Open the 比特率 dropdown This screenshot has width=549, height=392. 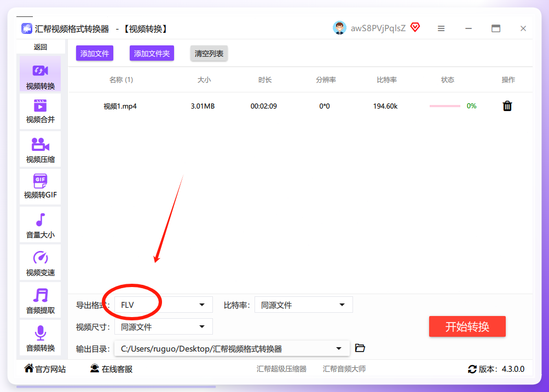(304, 305)
